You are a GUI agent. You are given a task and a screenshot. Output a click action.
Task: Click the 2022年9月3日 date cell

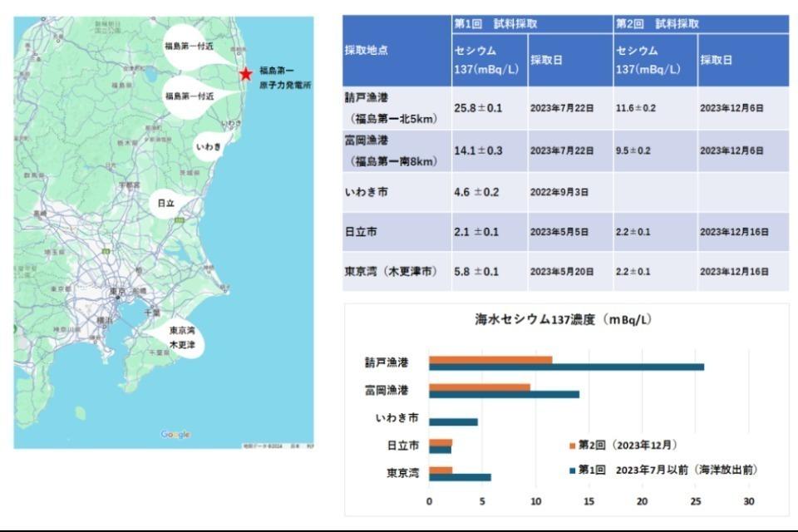coord(559,192)
